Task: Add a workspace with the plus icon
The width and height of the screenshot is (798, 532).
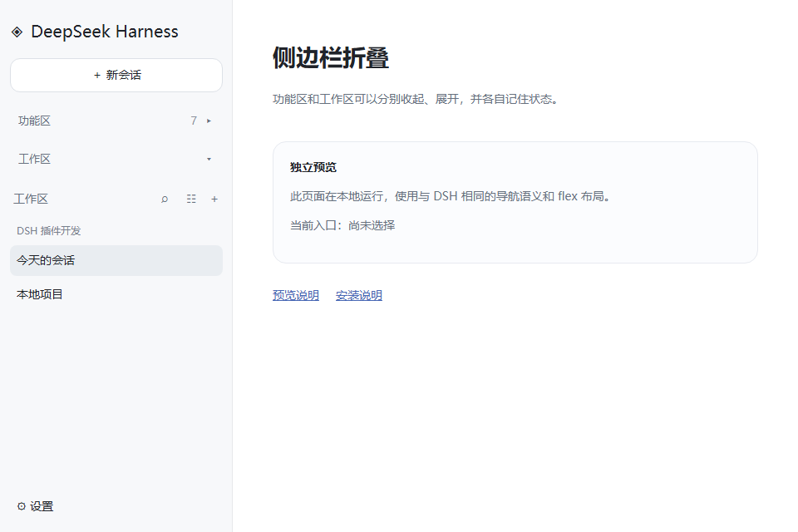Action: point(214,199)
